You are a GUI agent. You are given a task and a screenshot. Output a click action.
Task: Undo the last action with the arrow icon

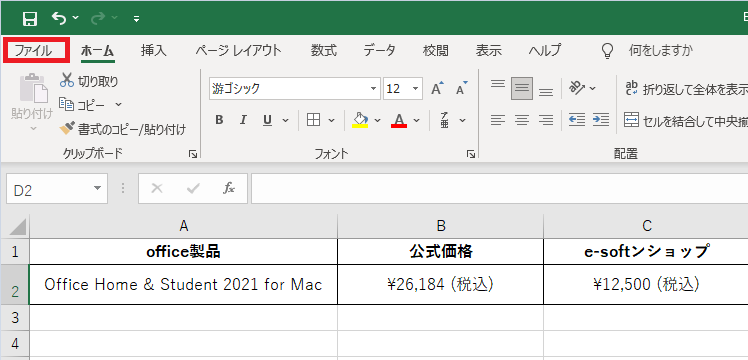(x=59, y=18)
